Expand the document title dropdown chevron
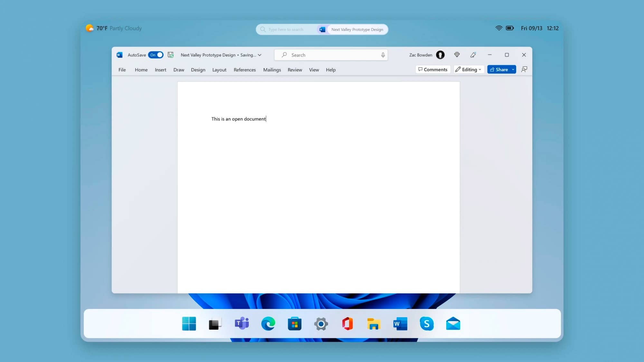Viewport: 644px width, 362px height. 260,55
